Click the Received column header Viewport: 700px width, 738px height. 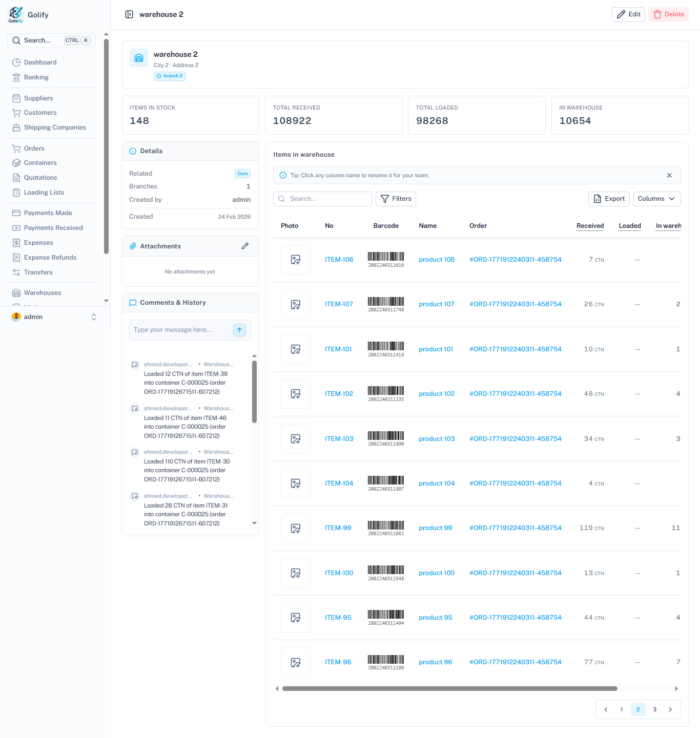(590, 226)
